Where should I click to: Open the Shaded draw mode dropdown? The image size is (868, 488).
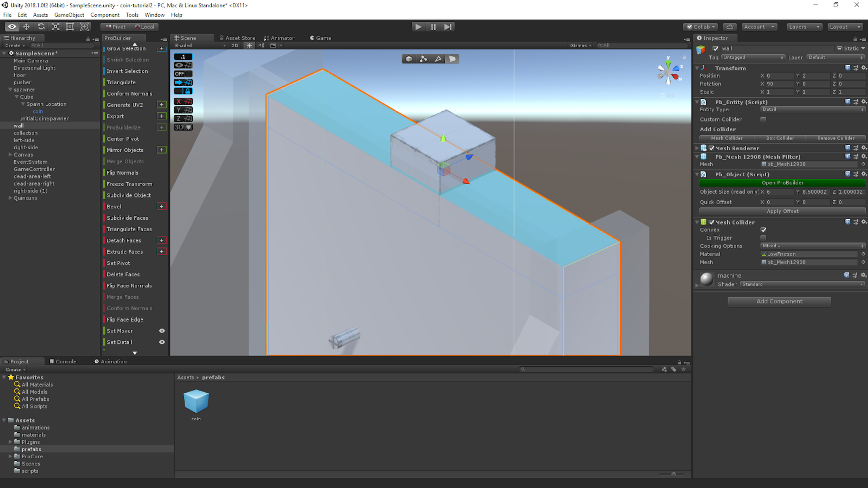pyautogui.click(x=200, y=45)
